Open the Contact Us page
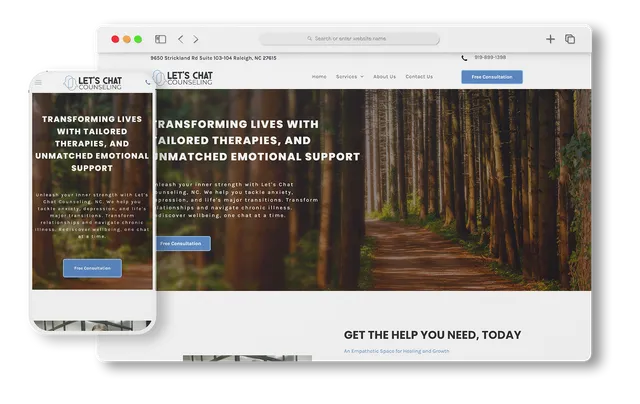The width and height of the screenshot is (640, 404). [x=419, y=77]
